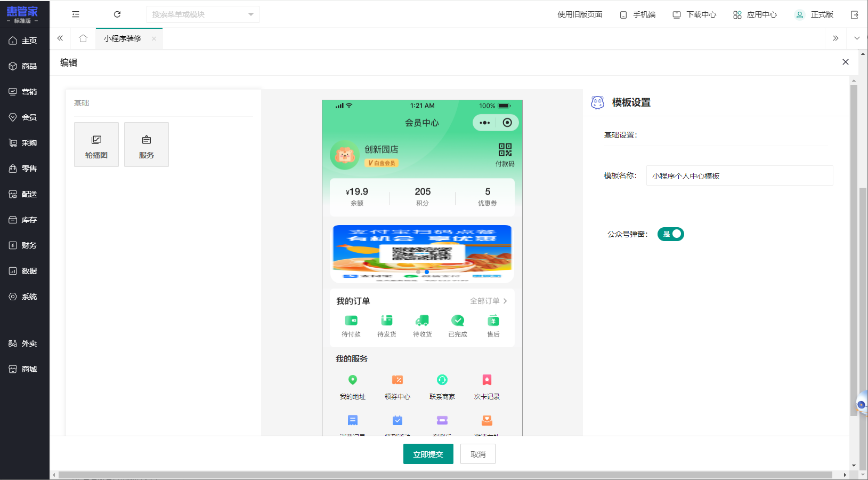
Task: Expand the tab options down-chevron
Action: point(857,38)
